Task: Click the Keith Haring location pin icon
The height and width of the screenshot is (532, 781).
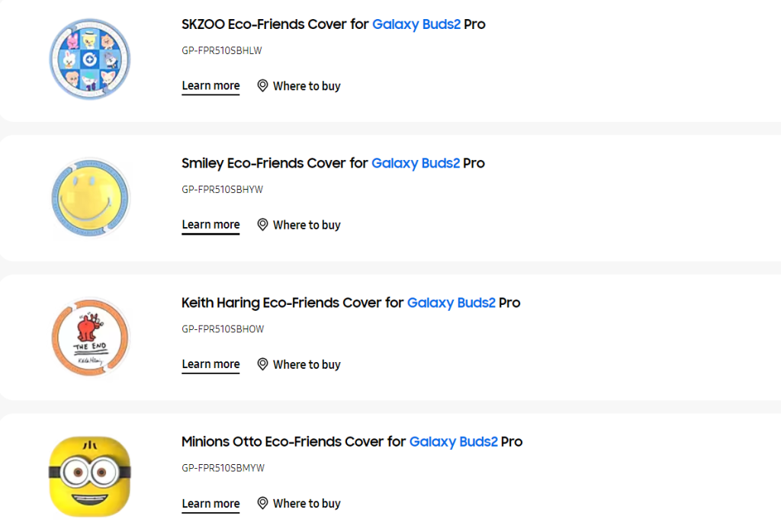Action: coord(262,364)
